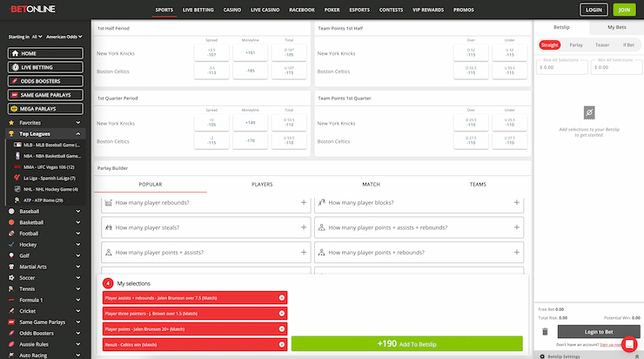Select the Straight bet type
The width and height of the screenshot is (644, 359).
pos(549,44)
